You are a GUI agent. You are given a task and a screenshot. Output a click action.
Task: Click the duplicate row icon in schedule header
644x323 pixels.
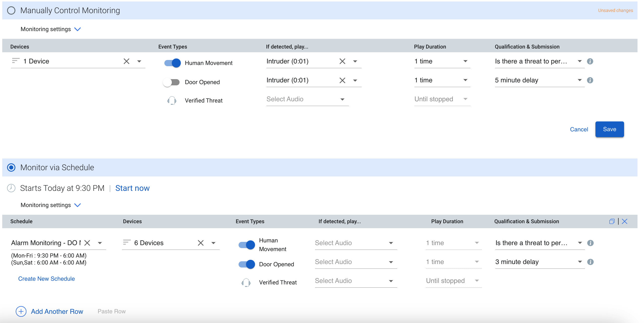tap(612, 221)
